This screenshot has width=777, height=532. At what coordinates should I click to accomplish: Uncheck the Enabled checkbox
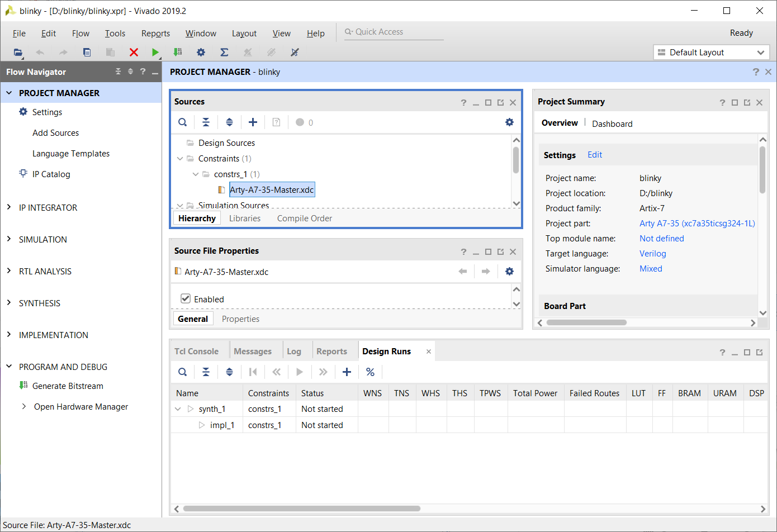tap(186, 298)
